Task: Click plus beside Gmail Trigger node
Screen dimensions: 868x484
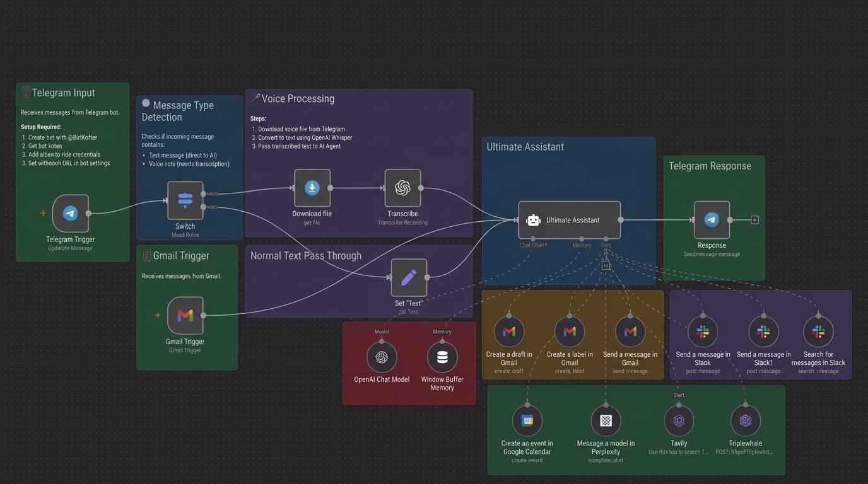Action: pyautogui.click(x=158, y=315)
